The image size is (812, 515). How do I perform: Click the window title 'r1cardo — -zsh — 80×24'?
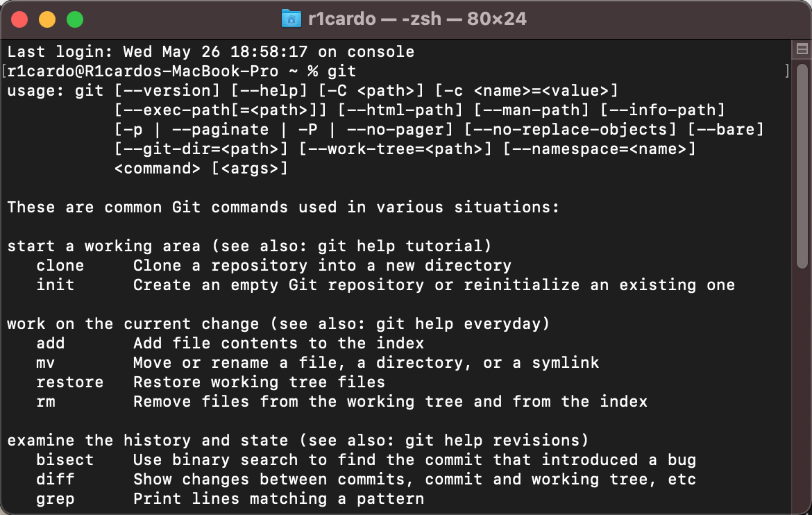pos(417,19)
